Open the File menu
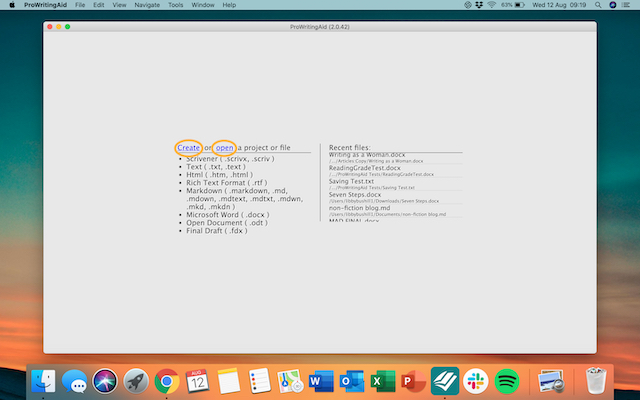The image size is (640, 400). [x=80, y=5]
